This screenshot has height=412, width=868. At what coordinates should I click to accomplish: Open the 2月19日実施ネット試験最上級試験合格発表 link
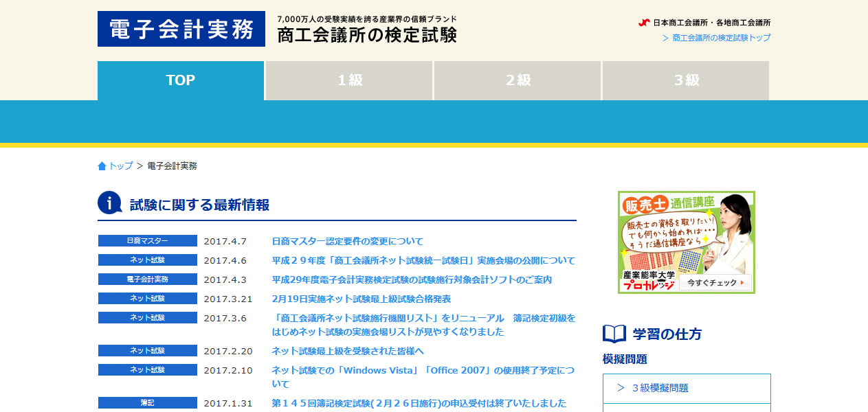(361, 299)
